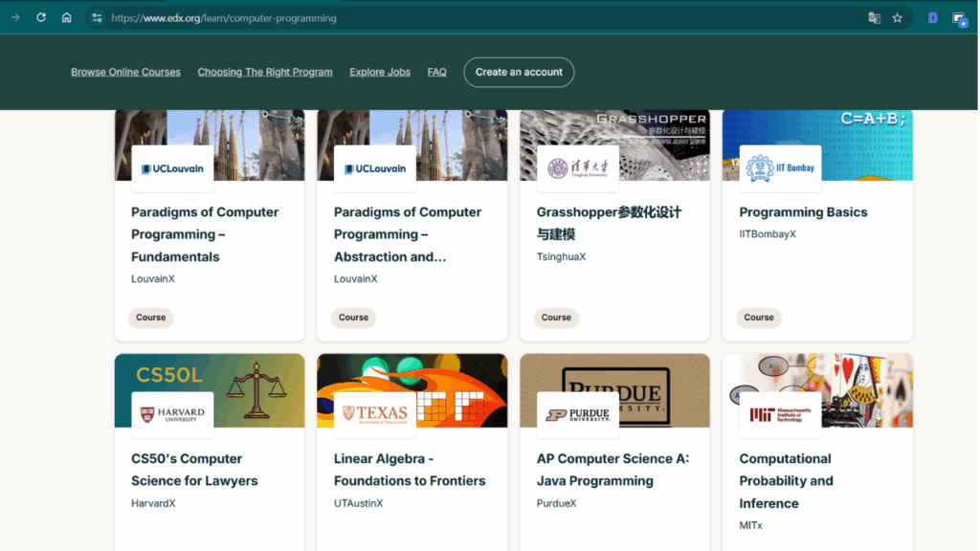980x551 pixels.
Task: Open Programming Basics by IITBombayX
Action: [x=803, y=211]
